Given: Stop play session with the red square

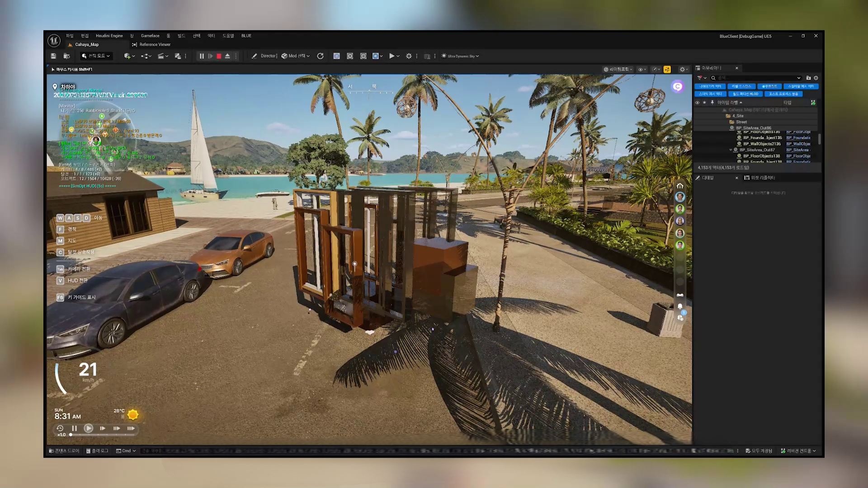Looking at the screenshot, I should coord(219,56).
